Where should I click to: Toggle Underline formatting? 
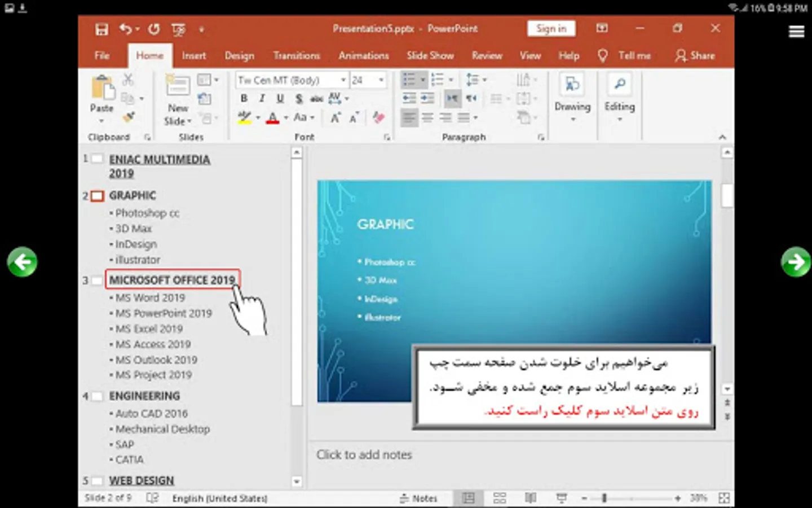tap(280, 99)
